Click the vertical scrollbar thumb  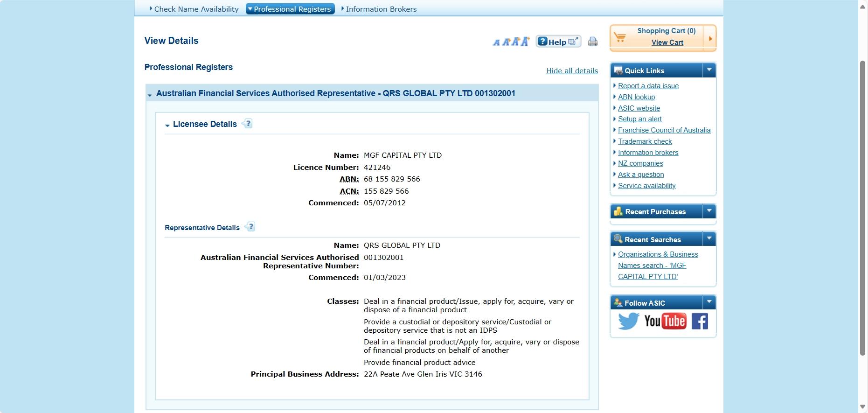pyautogui.click(x=863, y=208)
